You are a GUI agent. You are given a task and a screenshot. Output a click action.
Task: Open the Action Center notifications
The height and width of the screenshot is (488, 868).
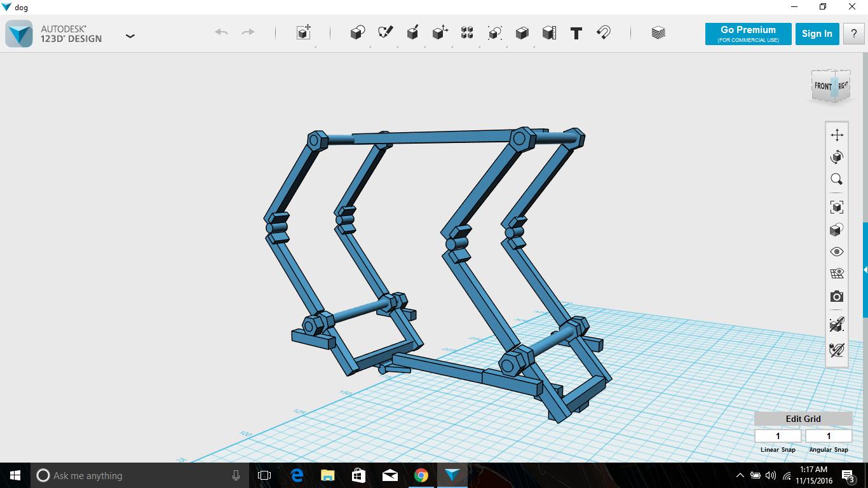point(848,475)
